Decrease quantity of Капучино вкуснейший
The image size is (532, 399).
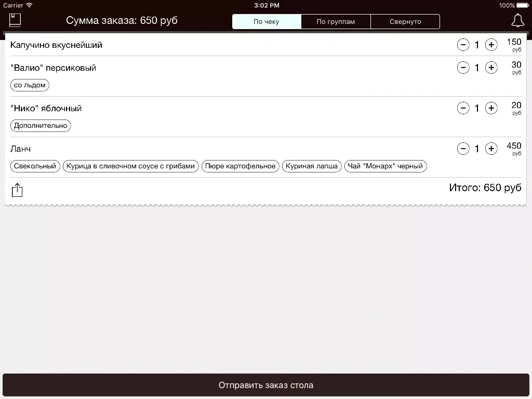[463, 45]
